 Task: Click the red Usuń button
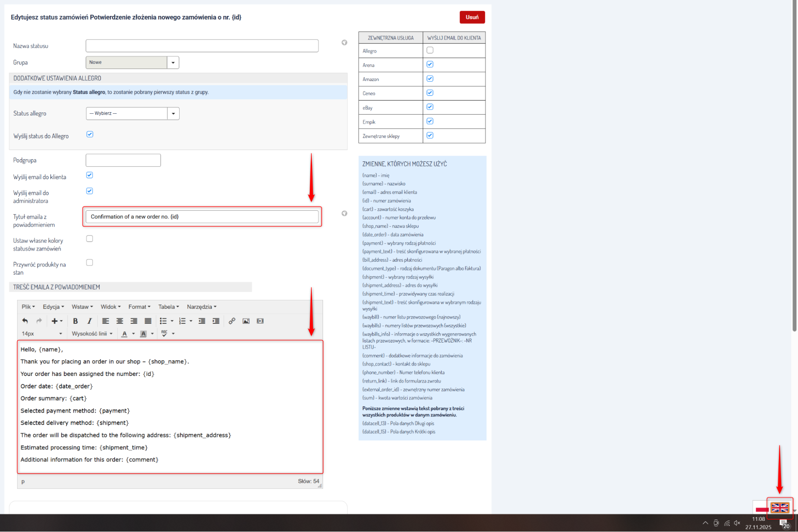point(472,17)
